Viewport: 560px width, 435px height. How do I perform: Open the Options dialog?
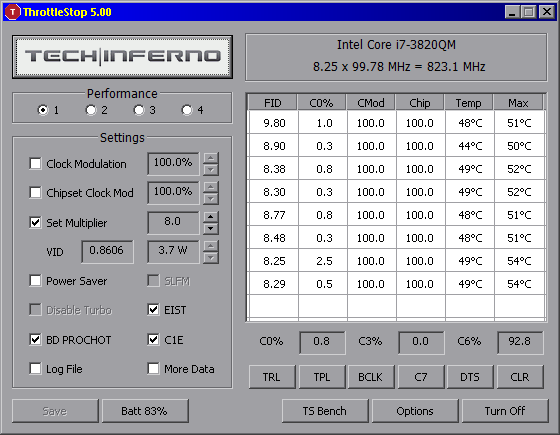[x=415, y=411]
